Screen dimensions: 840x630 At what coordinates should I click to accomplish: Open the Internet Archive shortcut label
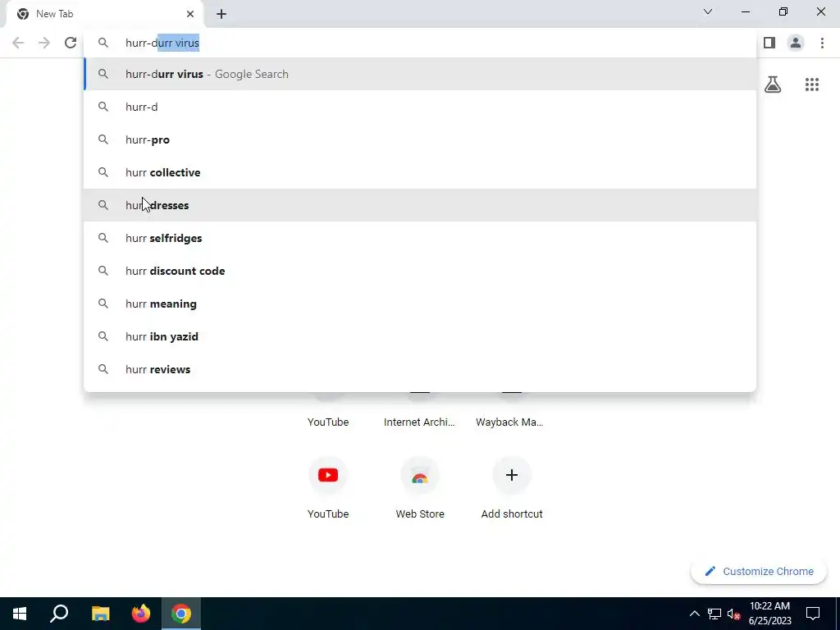[419, 422]
